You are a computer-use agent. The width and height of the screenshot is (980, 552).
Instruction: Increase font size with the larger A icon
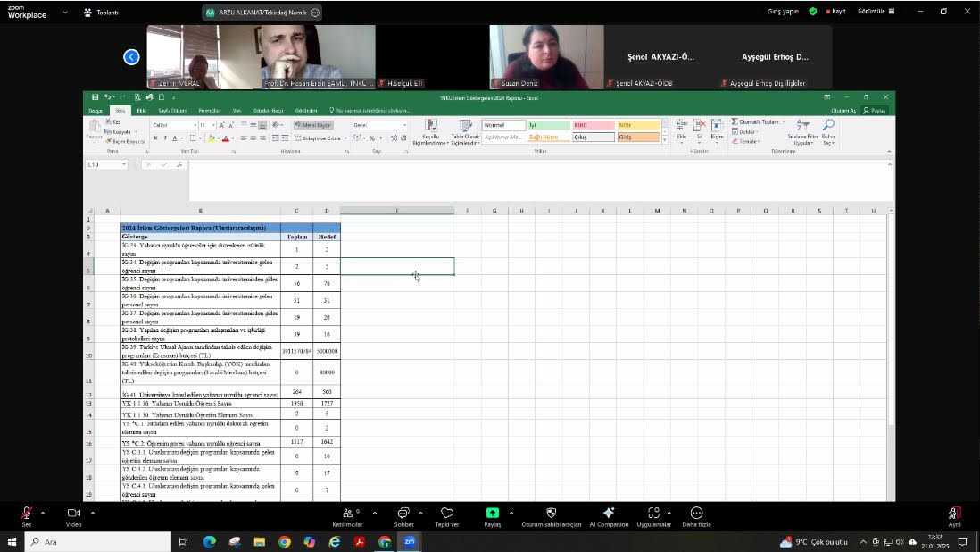coord(222,125)
